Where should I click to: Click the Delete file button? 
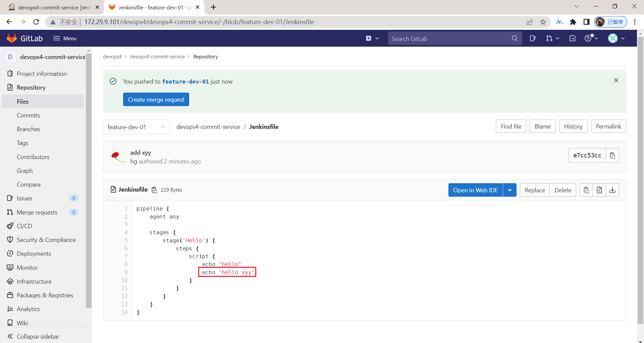click(563, 190)
